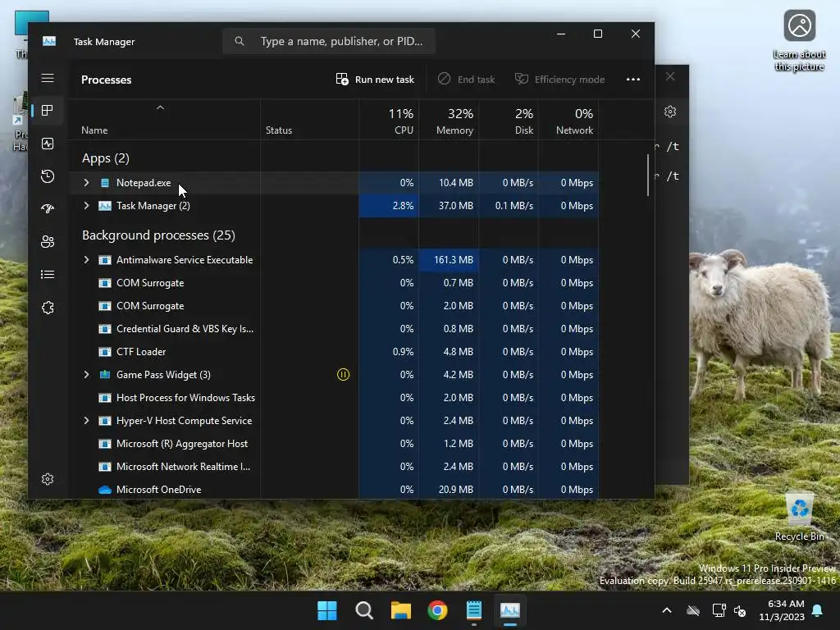Click the Learn about this picture icon
This screenshot has height=630, width=840.
(799, 41)
